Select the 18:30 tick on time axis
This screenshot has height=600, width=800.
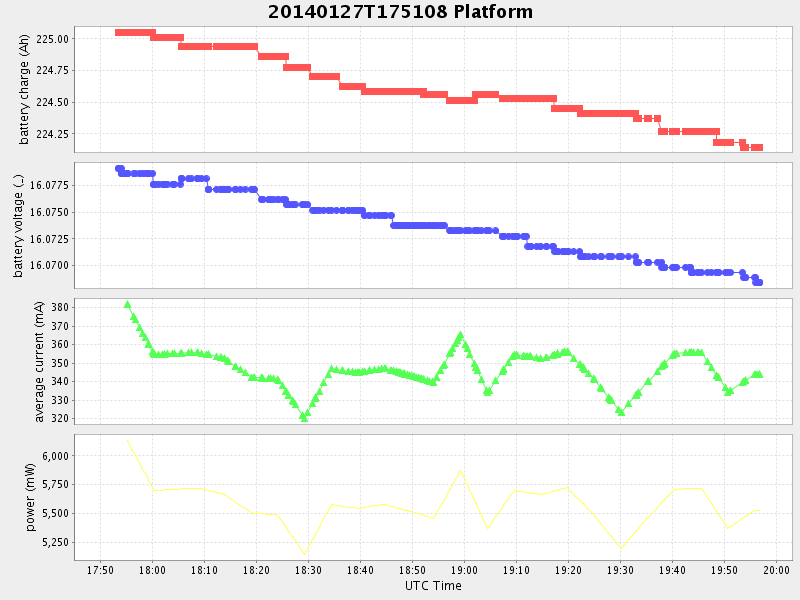pyautogui.click(x=308, y=570)
